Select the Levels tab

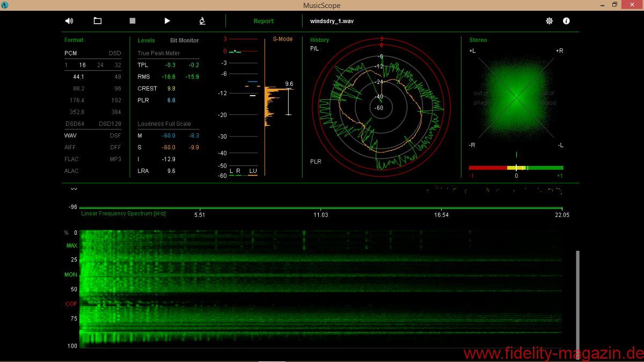coord(146,40)
